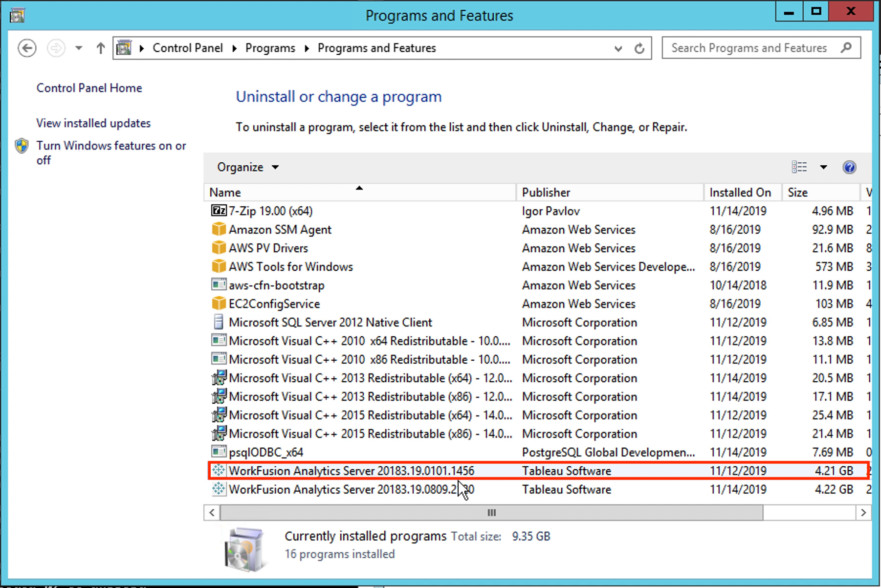Image resolution: width=881 pixels, height=588 pixels.
Task: Open Turn Windows features on or off
Action: click(111, 152)
